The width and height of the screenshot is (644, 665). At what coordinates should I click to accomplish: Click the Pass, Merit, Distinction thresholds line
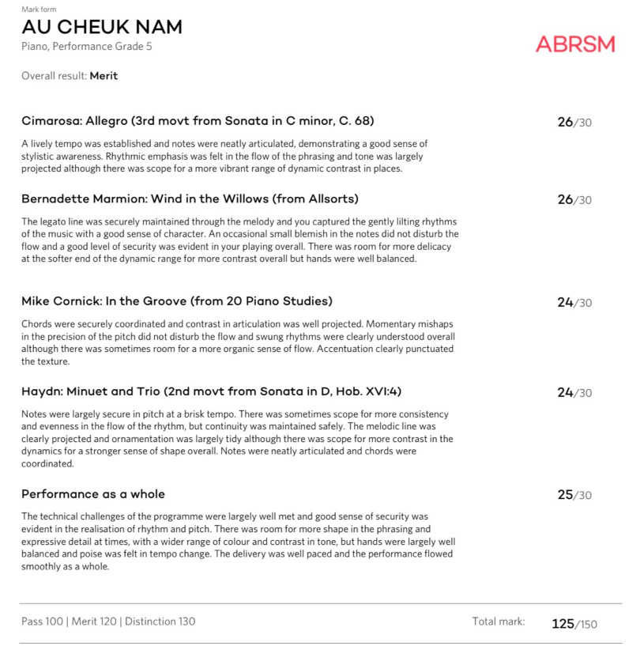[x=108, y=622]
